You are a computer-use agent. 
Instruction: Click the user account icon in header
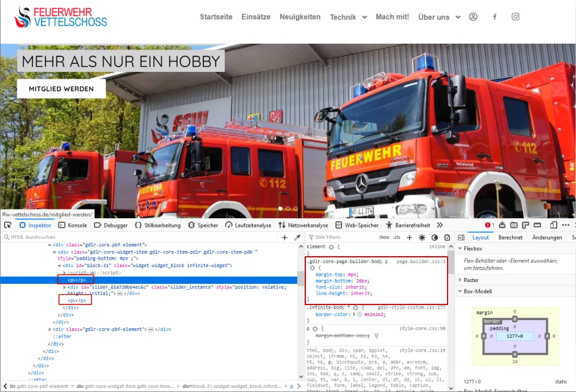coord(473,17)
